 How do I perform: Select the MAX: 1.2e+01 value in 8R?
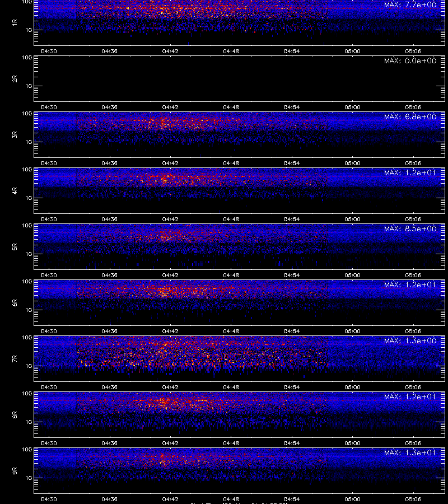coord(410,397)
